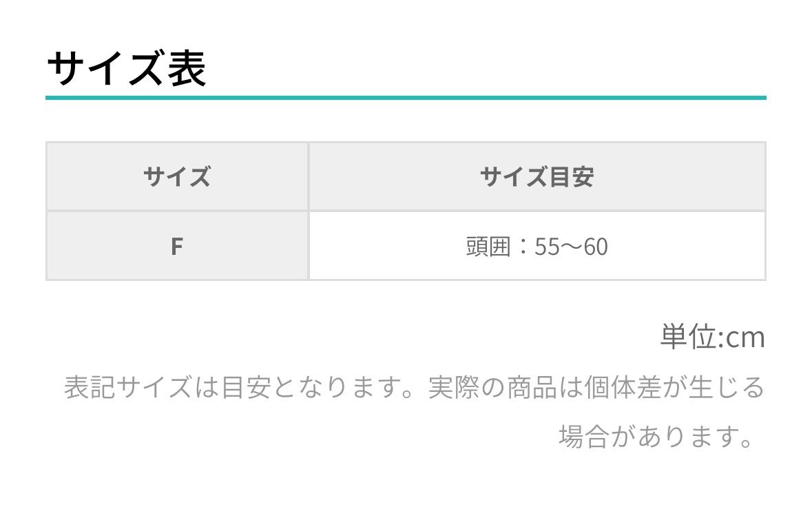
Task: Click the サイズ表 heading
Action: click(127, 69)
